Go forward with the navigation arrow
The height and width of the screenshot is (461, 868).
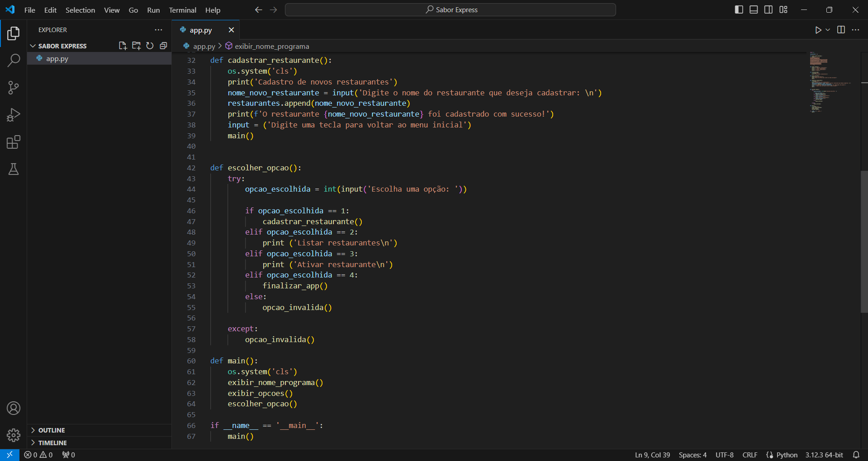(x=273, y=9)
